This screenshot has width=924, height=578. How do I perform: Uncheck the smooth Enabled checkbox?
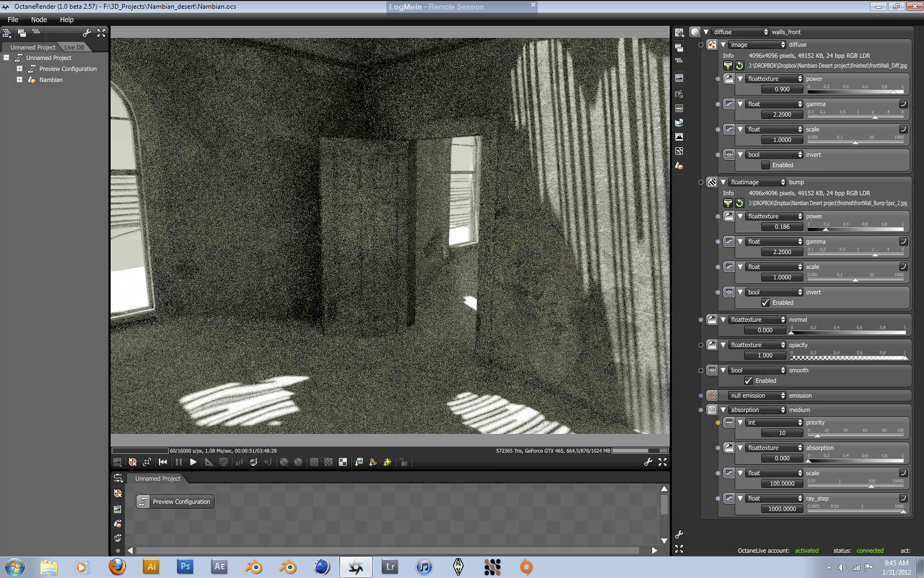(x=748, y=381)
